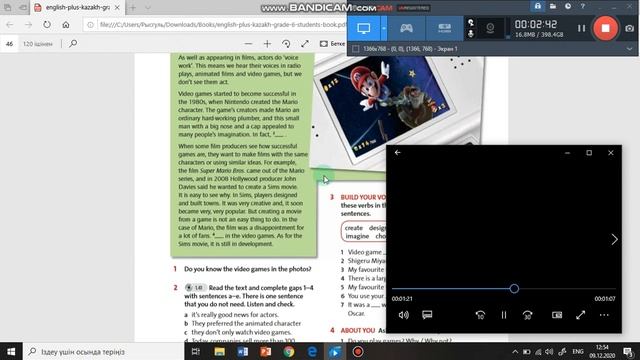Show hidden system tray icons
This screenshot has width=640, height=360.
coord(515,351)
